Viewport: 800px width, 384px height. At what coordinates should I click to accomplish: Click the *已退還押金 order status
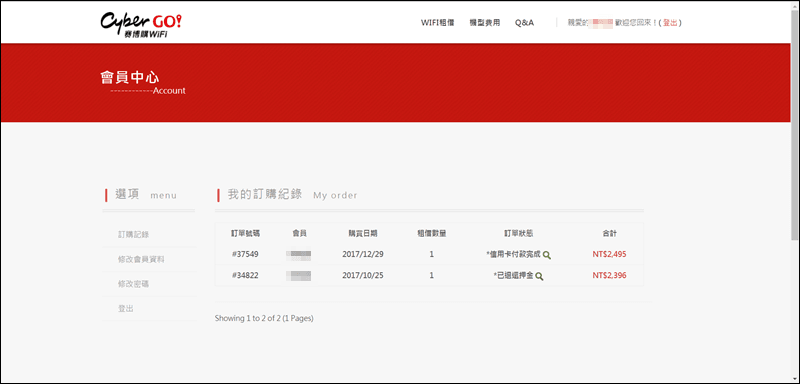[x=513, y=276]
